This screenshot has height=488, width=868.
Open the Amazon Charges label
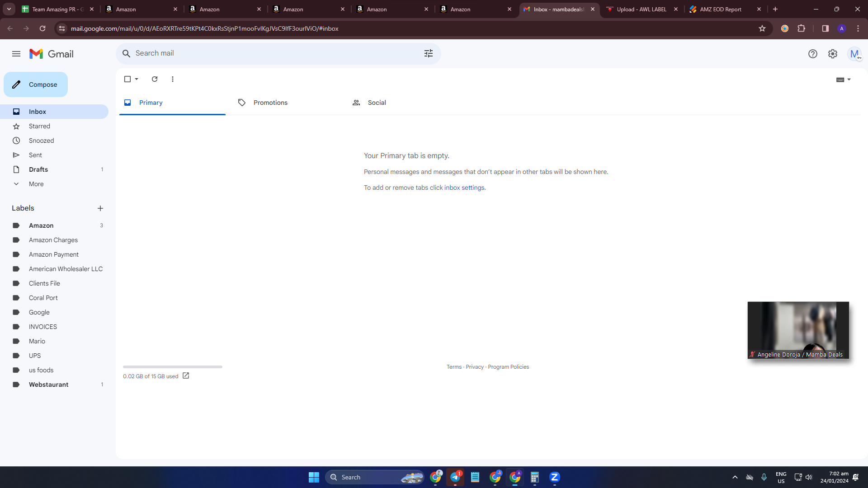tap(54, 240)
